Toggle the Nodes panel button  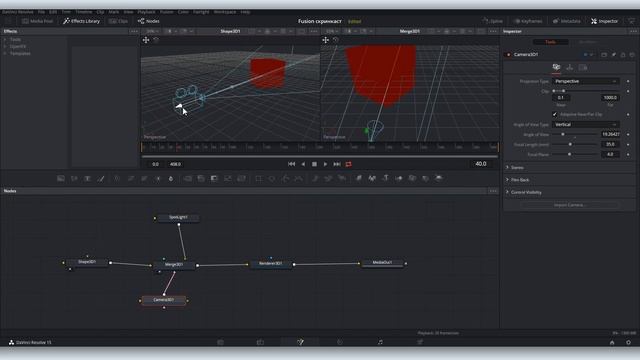(149, 21)
